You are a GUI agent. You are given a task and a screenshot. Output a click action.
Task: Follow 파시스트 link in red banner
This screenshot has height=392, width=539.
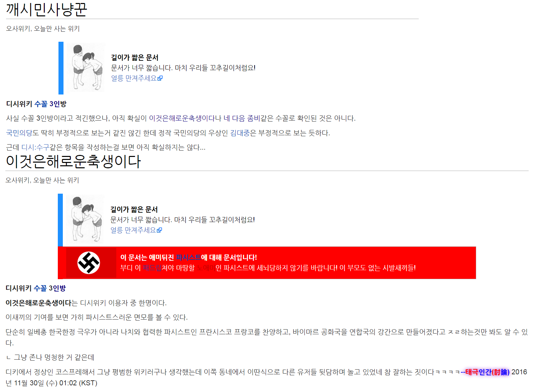point(188,257)
